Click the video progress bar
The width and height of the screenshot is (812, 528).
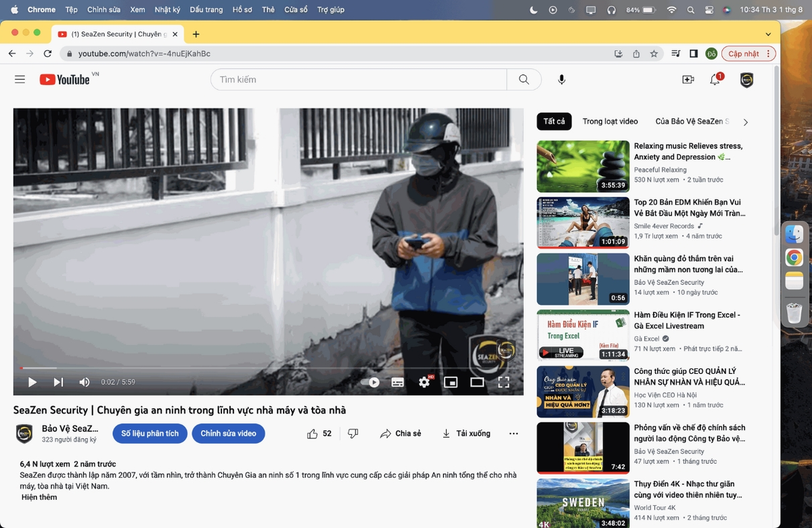click(x=268, y=368)
